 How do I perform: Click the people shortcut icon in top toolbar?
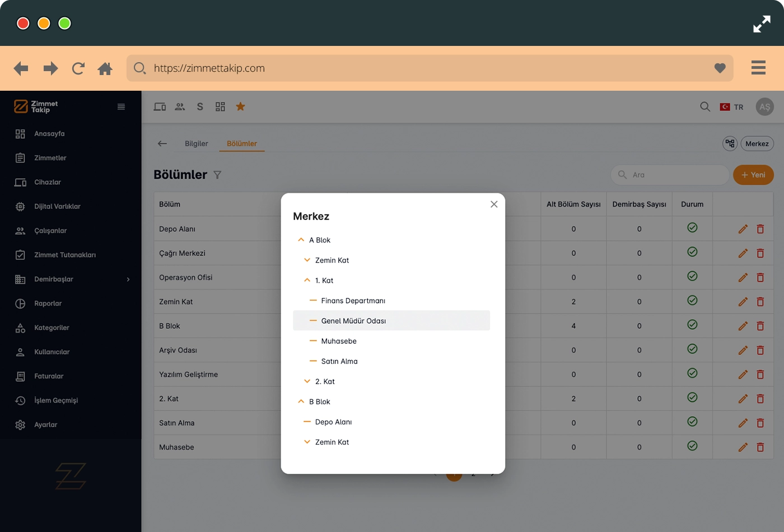coord(180,106)
